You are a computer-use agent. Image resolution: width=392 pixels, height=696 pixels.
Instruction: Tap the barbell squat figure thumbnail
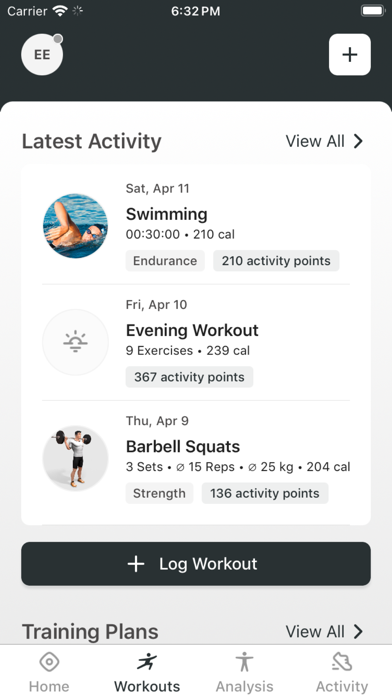pos(75,459)
